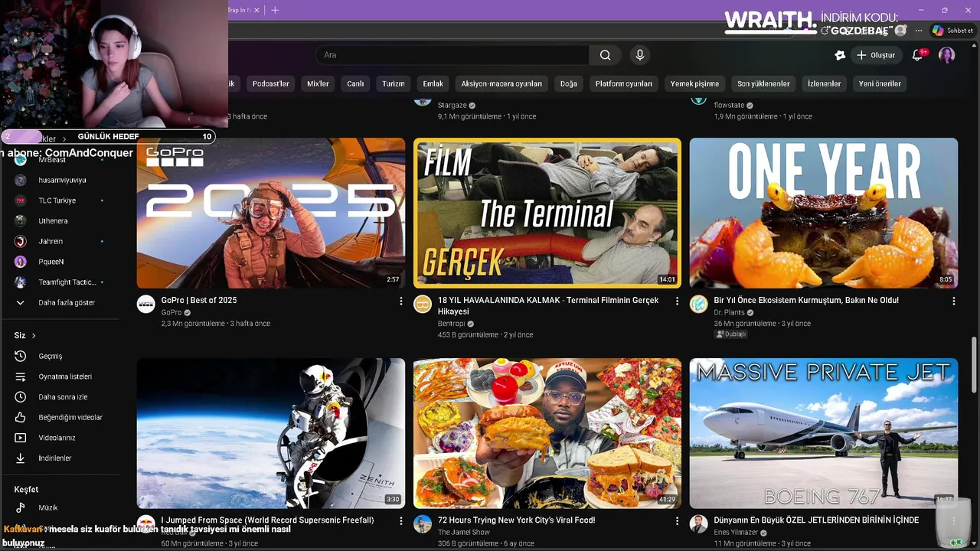The width and height of the screenshot is (980, 551).
Task: Select the Podcast'ler filter chip
Action: (271, 83)
